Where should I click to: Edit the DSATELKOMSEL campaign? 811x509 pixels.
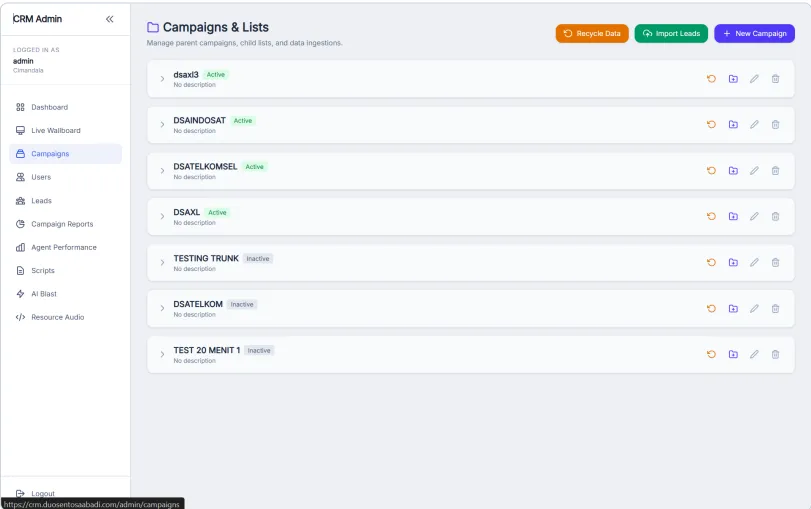coord(754,171)
